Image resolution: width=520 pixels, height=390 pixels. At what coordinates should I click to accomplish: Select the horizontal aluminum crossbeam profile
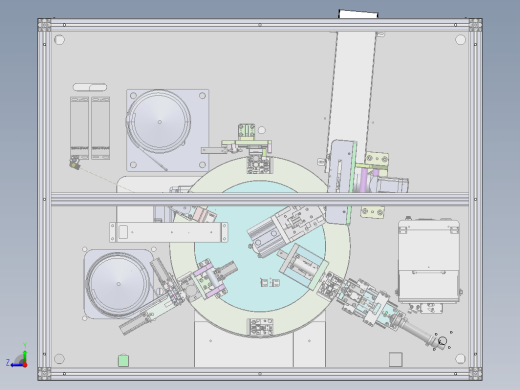click(x=260, y=199)
